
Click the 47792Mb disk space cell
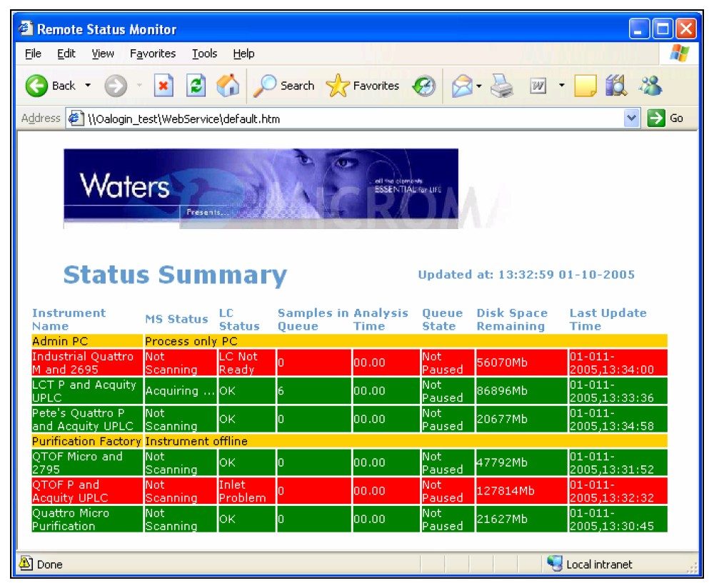(521, 463)
